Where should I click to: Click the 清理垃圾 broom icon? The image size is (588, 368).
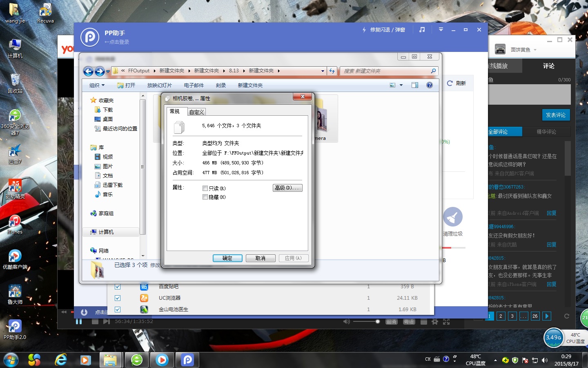coord(452,217)
